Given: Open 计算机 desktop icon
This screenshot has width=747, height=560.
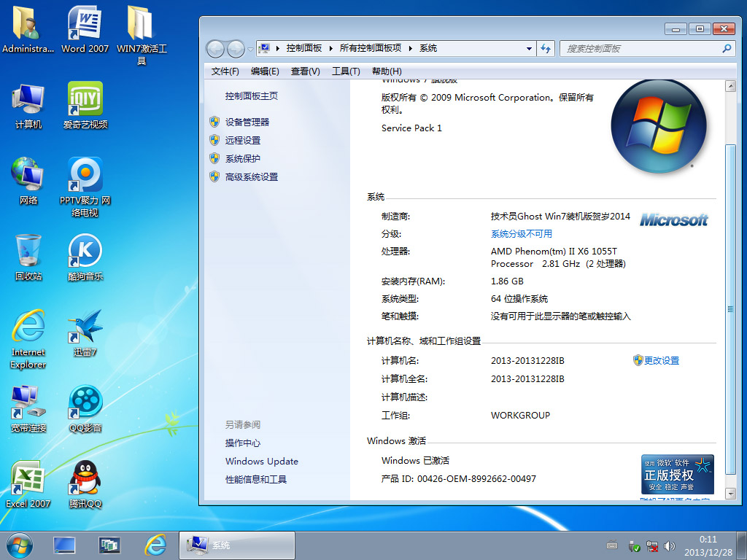Looking at the screenshot, I should click(28, 106).
